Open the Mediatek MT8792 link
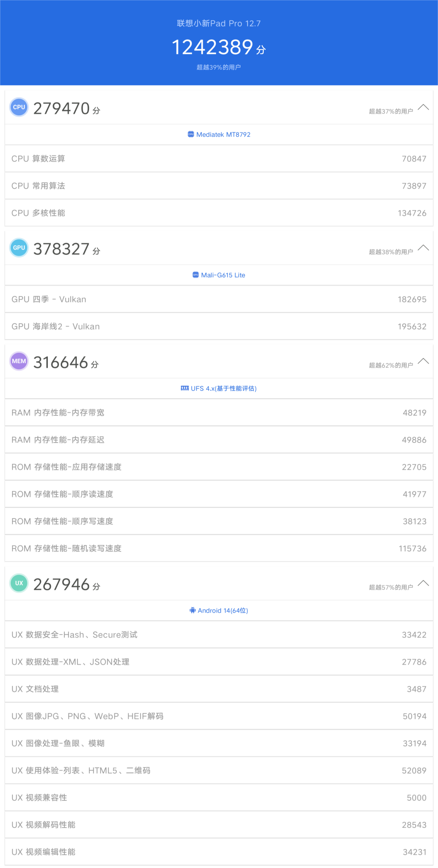The width and height of the screenshot is (438, 868). tap(223, 135)
